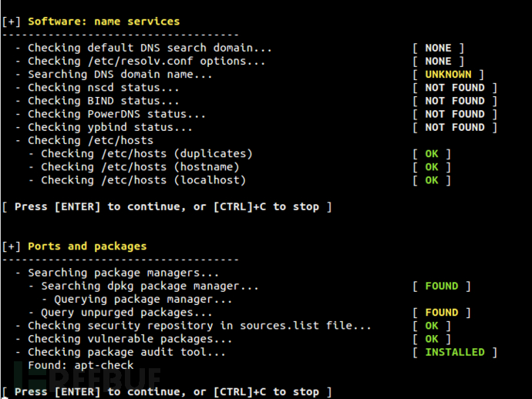Click the OK status for vulnerable packages check
This screenshot has width=532, height=399.
tap(432, 339)
